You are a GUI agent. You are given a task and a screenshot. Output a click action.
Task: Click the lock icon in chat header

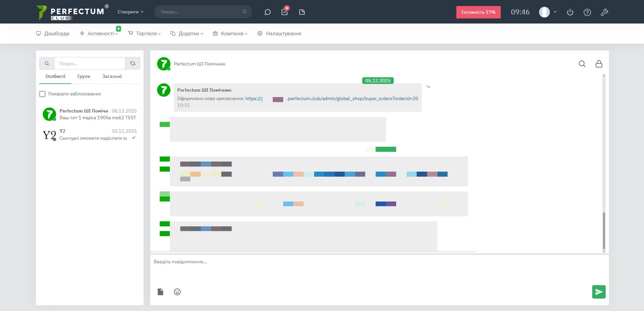click(599, 64)
